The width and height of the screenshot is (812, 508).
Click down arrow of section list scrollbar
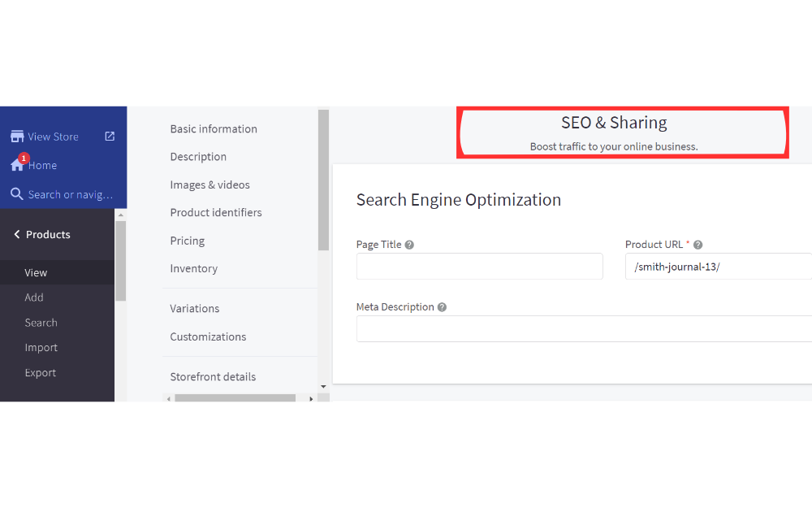pyautogui.click(x=323, y=387)
